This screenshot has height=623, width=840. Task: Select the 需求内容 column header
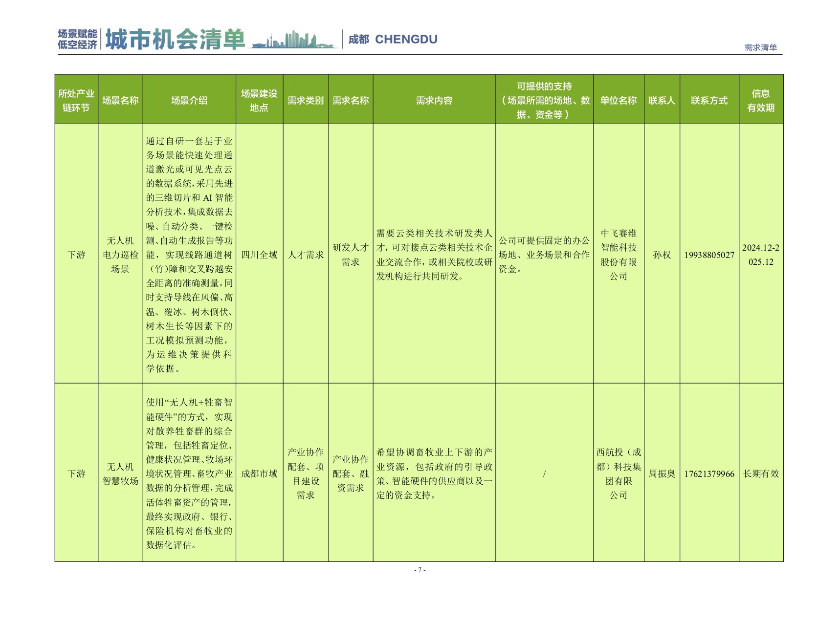[x=434, y=100]
